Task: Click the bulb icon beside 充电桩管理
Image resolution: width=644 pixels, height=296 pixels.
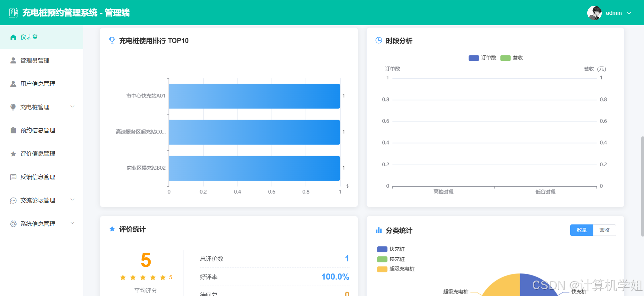Action: (13, 107)
